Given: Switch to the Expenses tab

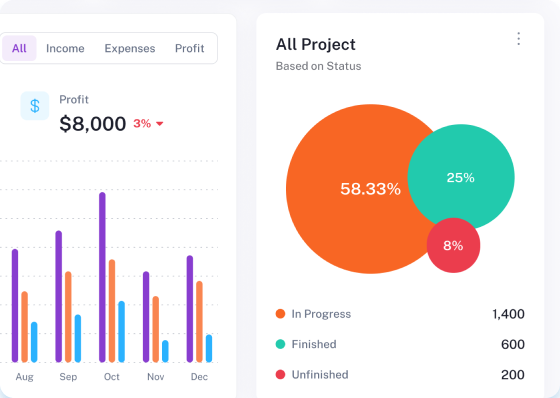Looking at the screenshot, I should point(130,48).
